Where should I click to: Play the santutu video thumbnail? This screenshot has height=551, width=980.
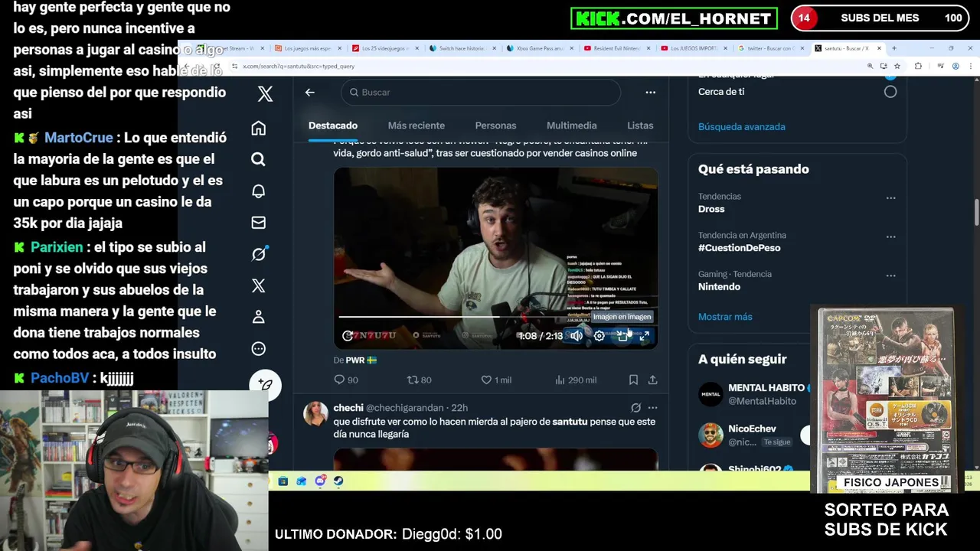[495, 259]
